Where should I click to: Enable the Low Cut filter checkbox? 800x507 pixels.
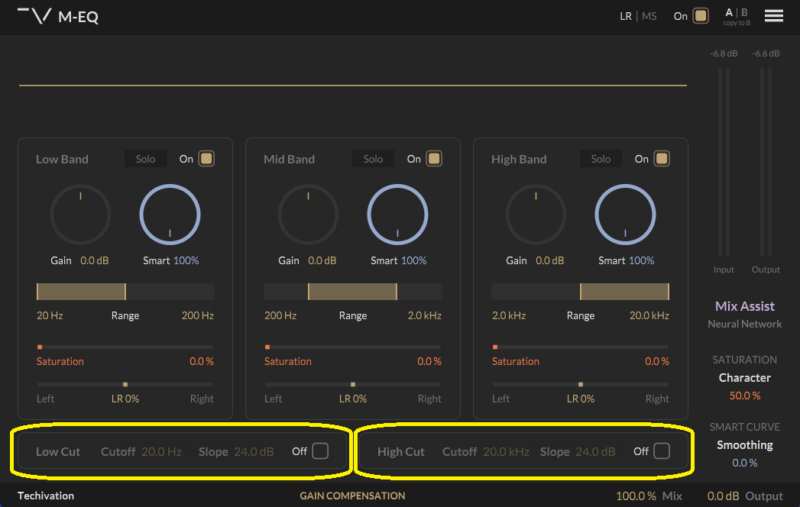(x=320, y=451)
